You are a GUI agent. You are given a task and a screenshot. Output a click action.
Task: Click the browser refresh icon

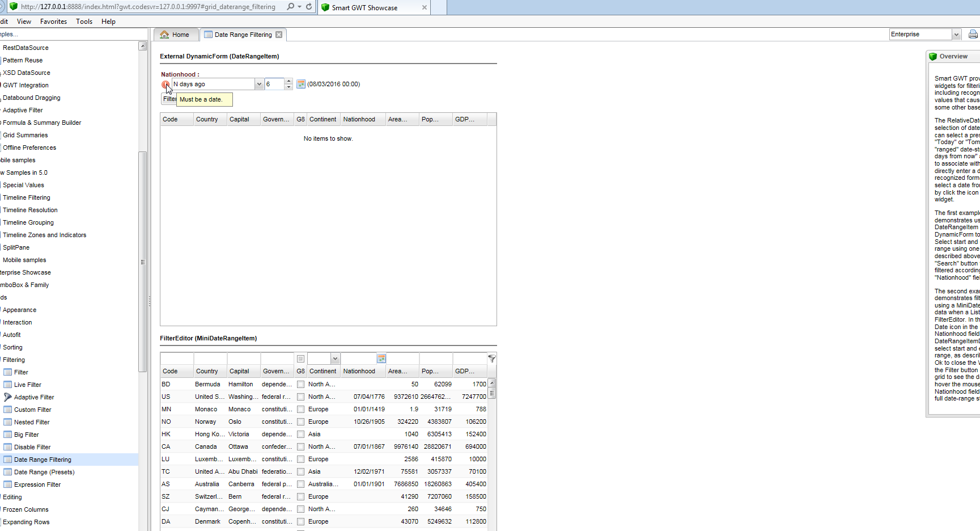309,7
